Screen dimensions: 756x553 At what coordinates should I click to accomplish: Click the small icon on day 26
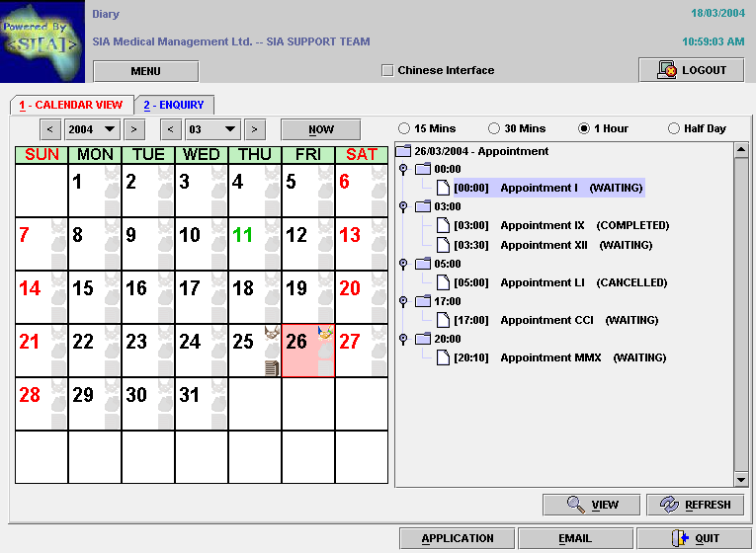pyautogui.click(x=324, y=334)
